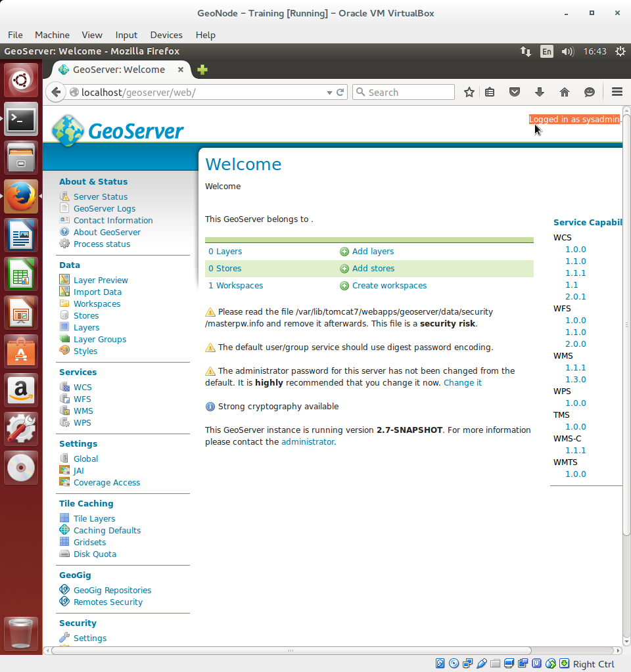631x672 pixels.
Task: Open System Settings wrench-gear dock icon
Action: pos(20,429)
